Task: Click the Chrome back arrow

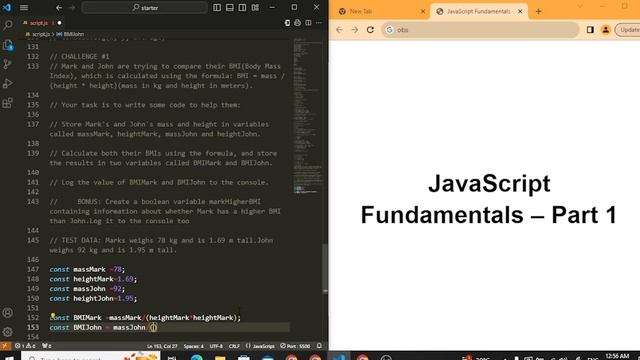Action: click(x=339, y=30)
